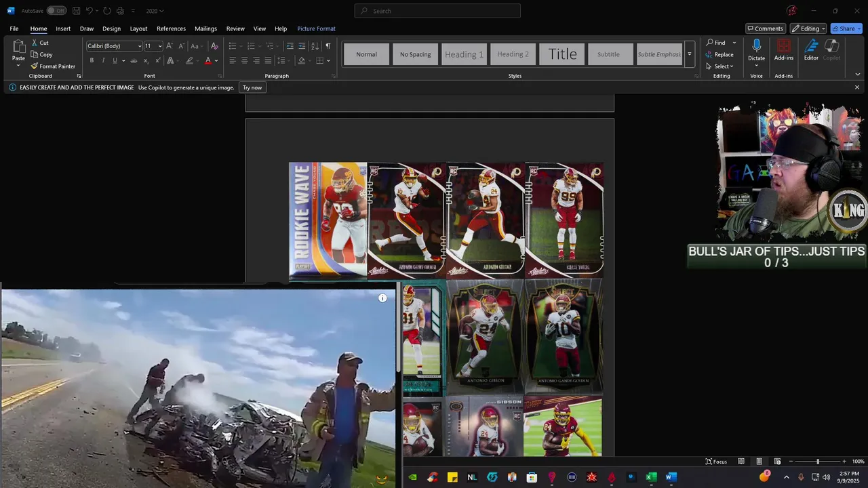Image resolution: width=868 pixels, height=488 pixels.
Task: Align text to the right
Action: [256, 60]
